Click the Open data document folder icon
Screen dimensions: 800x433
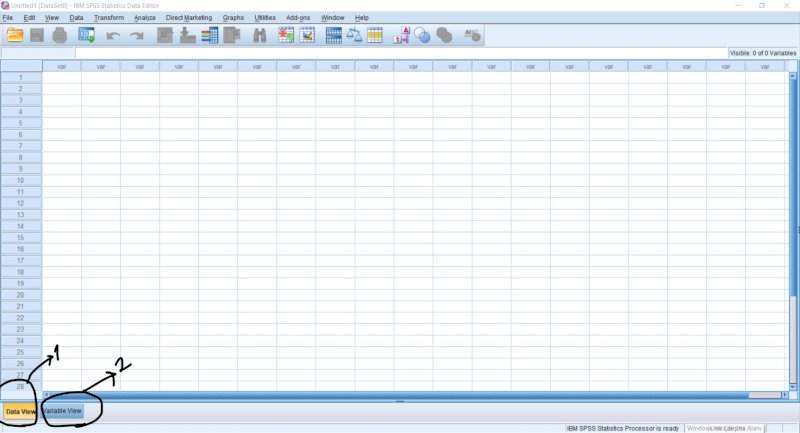(15, 35)
